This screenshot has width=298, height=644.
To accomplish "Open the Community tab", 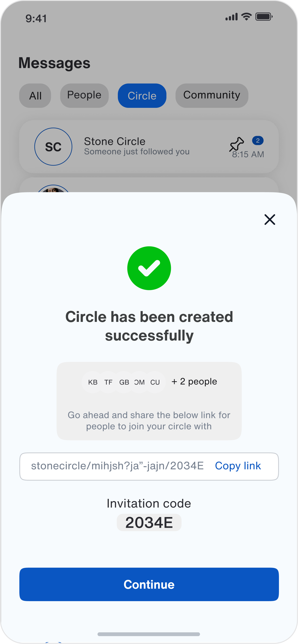I will tap(212, 96).
